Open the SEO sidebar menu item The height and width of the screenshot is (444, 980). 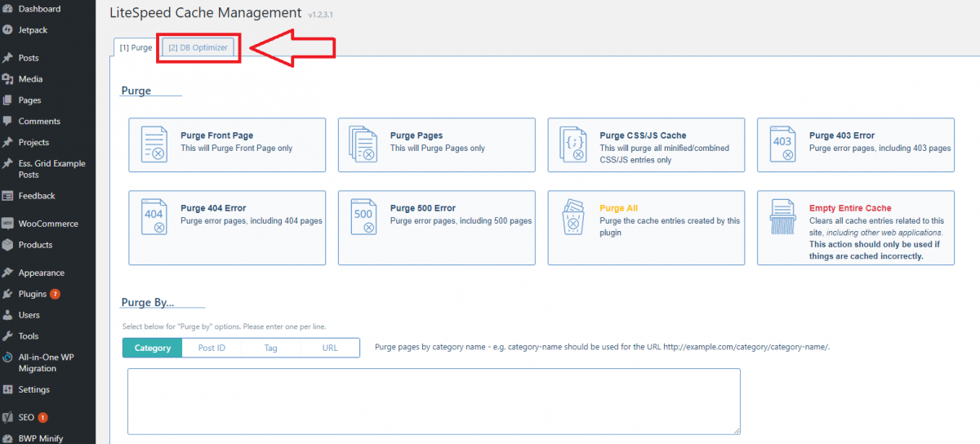(26, 417)
